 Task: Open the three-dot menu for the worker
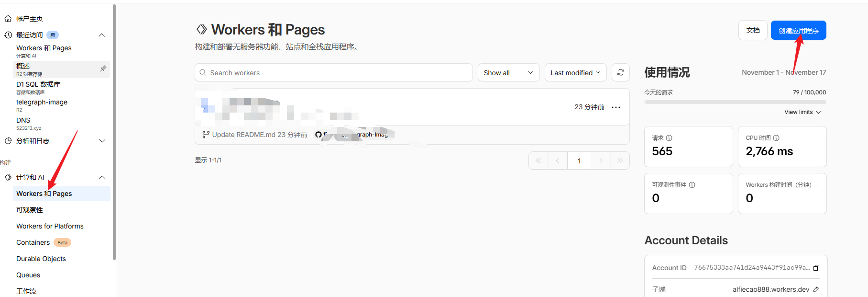616,107
